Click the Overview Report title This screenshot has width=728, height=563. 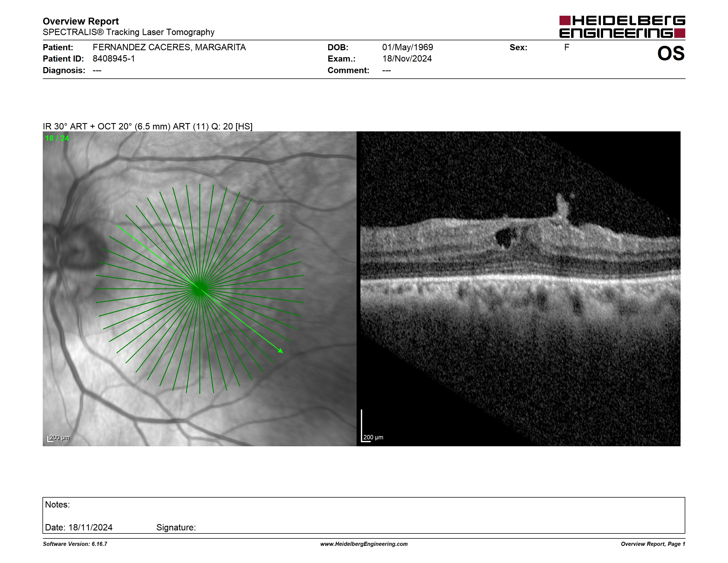[x=81, y=21]
